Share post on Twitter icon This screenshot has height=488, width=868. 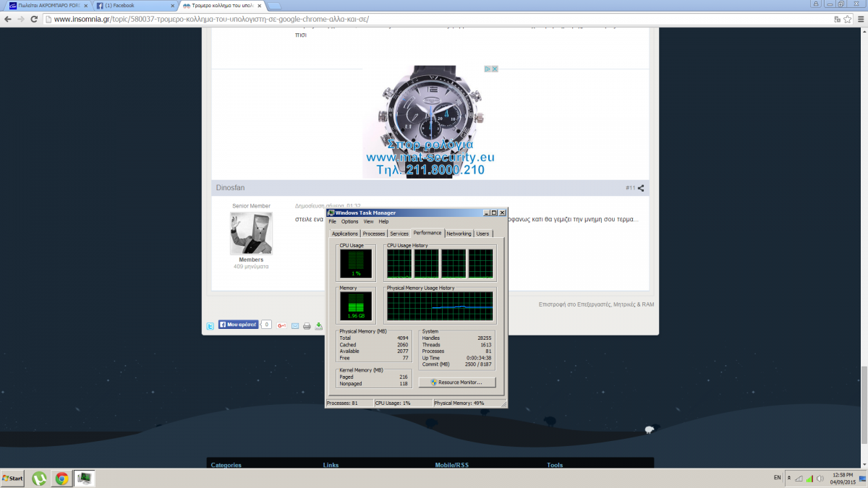click(x=210, y=325)
